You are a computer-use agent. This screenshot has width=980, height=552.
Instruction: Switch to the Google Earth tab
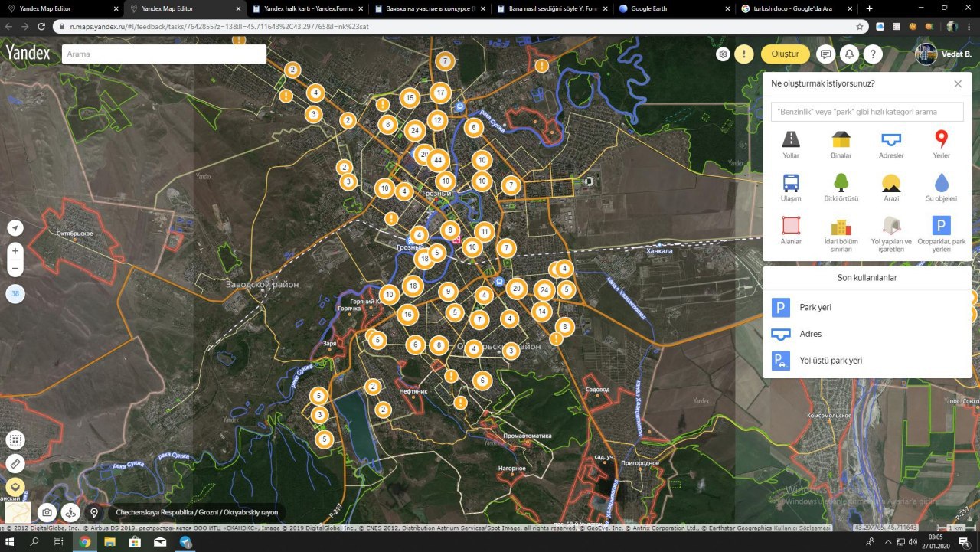675,8
